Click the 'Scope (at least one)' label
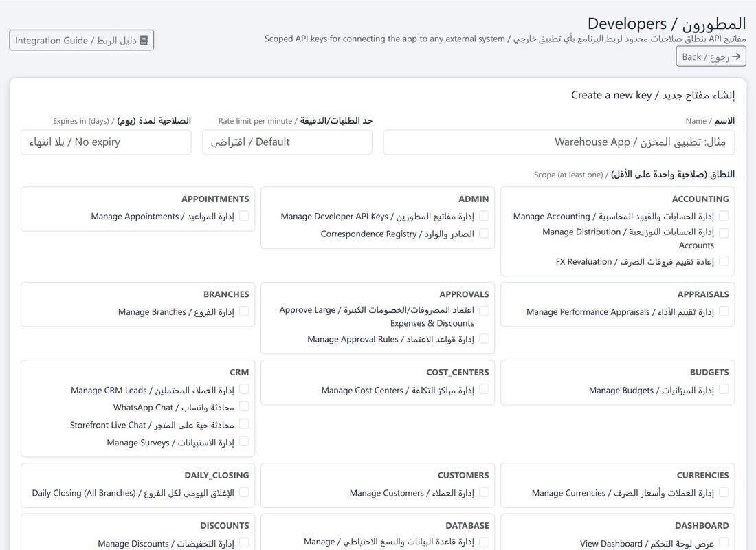 (634, 174)
